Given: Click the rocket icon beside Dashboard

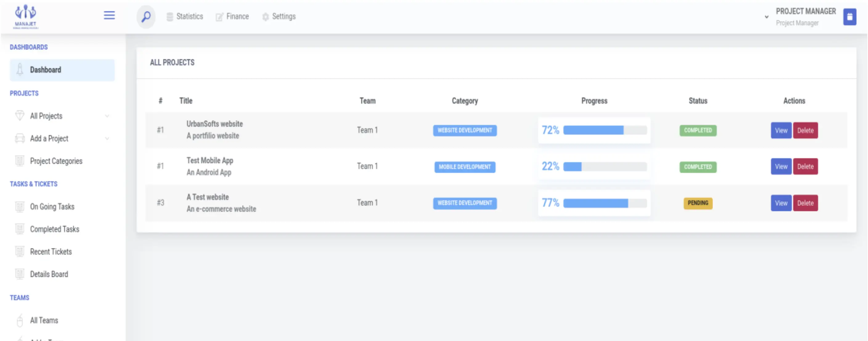Looking at the screenshot, I should pyautogui.click(x=20, y=70).
